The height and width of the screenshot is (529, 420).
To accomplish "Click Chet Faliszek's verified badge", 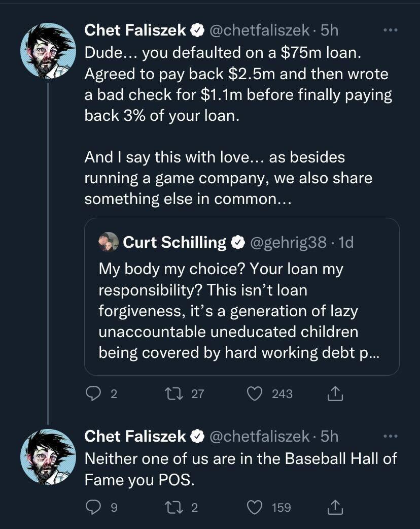I will coord(197,30).
